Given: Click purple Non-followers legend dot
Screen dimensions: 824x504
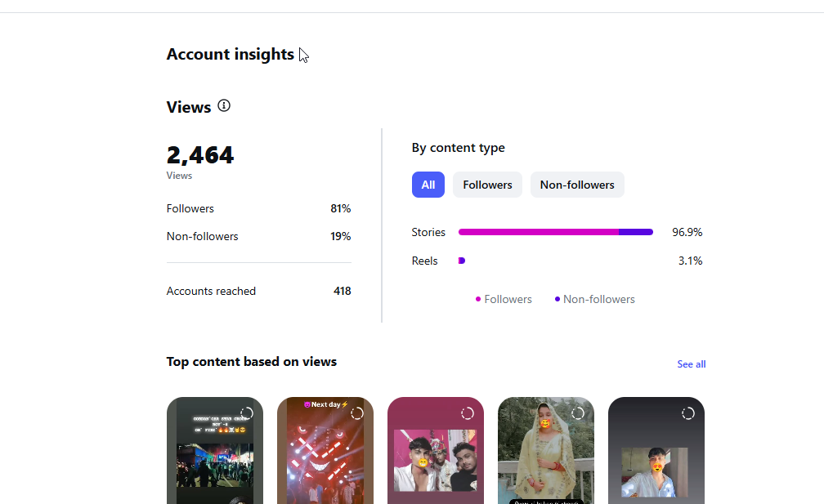Looking at the screenshot, I should tap(557, 299).
